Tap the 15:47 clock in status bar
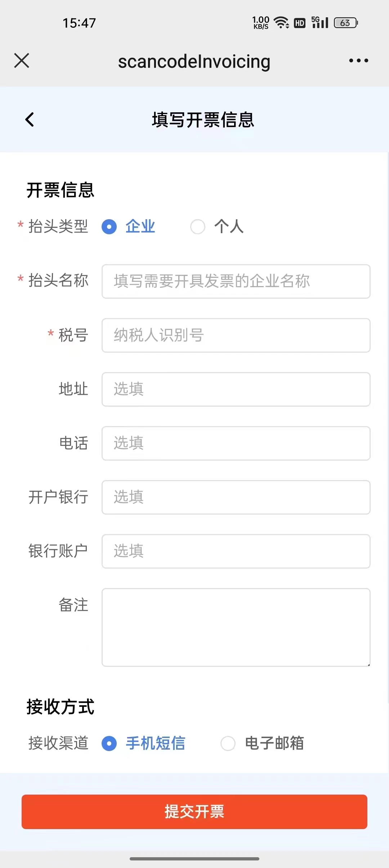389x868 pixels. [79, 23]
